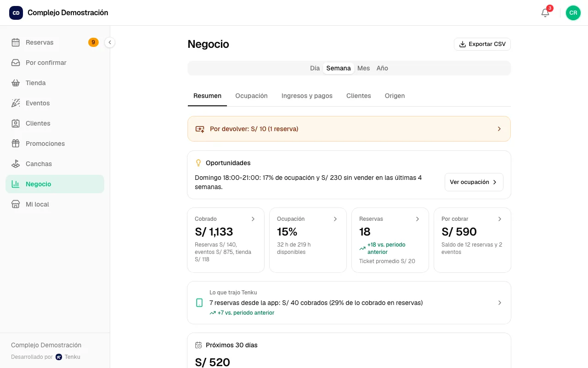Click the refund icon in Por devolver banner
Image resolution: width=588 pixels, height=368 pixels.
(x=200, y=129)
